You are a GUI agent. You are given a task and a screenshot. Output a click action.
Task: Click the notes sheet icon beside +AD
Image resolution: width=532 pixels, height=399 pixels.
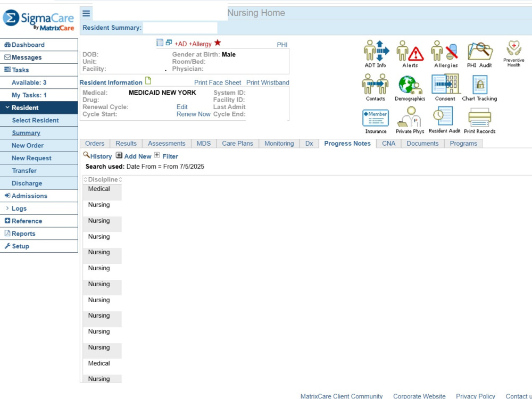pos(160,43)
